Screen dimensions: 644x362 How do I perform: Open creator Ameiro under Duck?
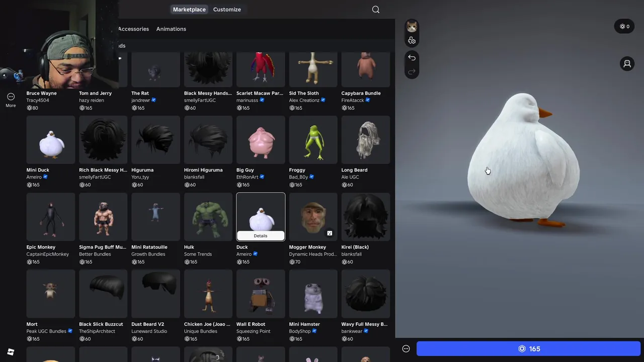(244, 254)
